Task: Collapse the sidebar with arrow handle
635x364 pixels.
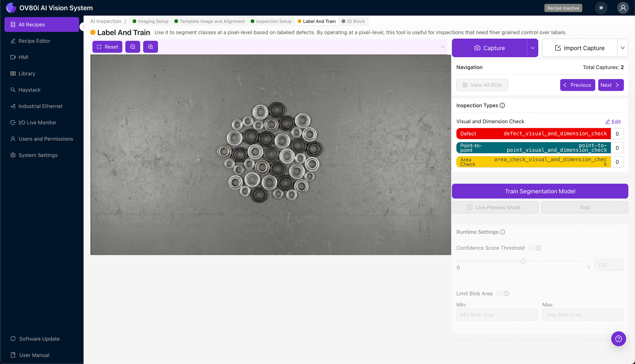Action: coord(84,27)
